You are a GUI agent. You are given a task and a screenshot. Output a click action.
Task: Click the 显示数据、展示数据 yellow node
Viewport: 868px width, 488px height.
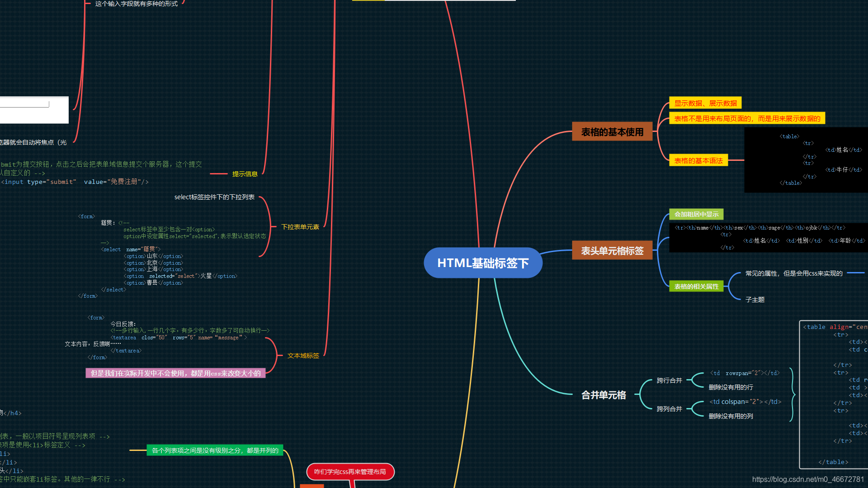click(705, 103)
